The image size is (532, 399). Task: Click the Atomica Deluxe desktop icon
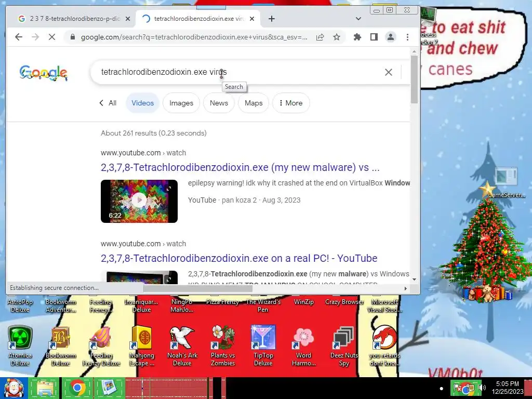click(20, 345)
